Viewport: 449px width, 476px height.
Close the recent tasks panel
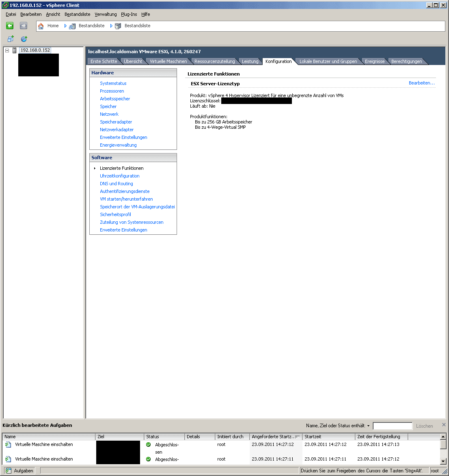pyautogui.click(x=444, y=425)
